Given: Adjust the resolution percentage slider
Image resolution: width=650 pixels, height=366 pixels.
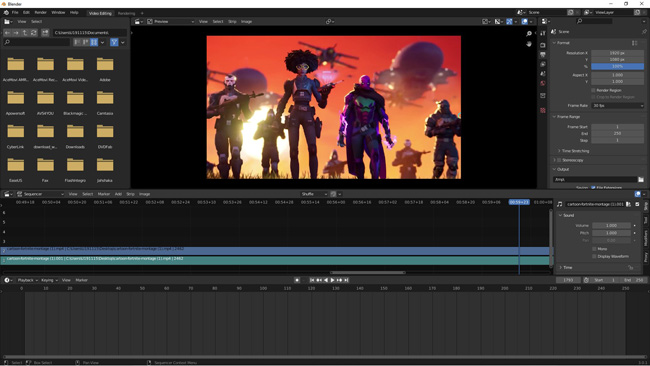Looking at the screenshot, I should pos(618,66).
